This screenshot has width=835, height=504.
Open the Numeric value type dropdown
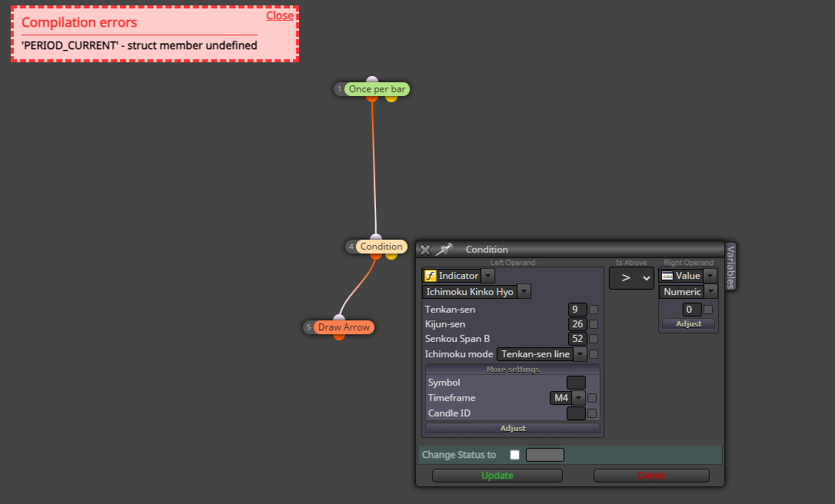point(711,292)
